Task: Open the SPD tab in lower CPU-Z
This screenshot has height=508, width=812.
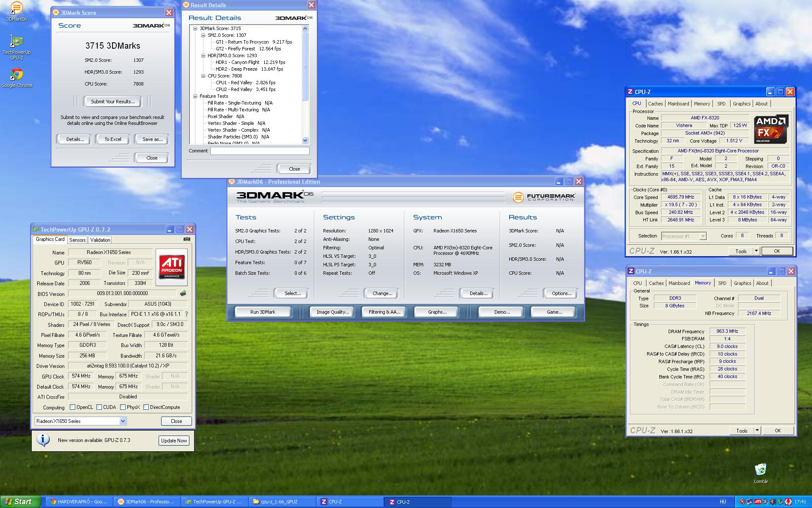Action: 722,283
